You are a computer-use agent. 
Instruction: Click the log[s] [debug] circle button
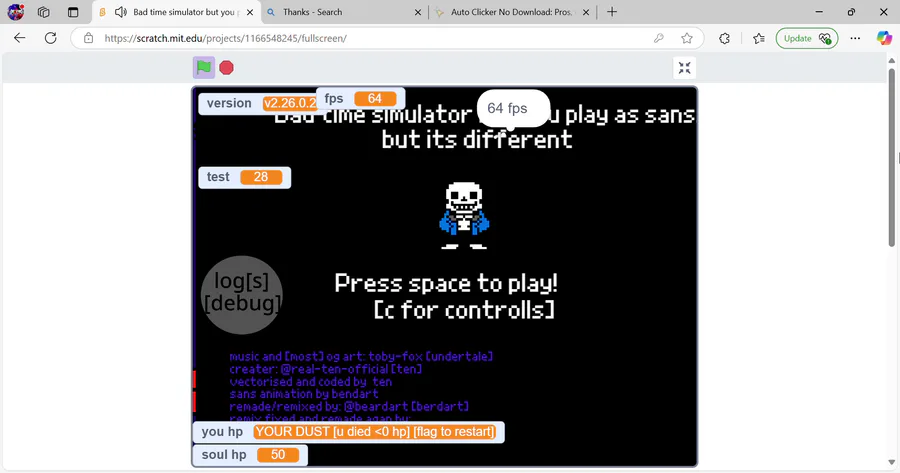click(x=242, y=294)
